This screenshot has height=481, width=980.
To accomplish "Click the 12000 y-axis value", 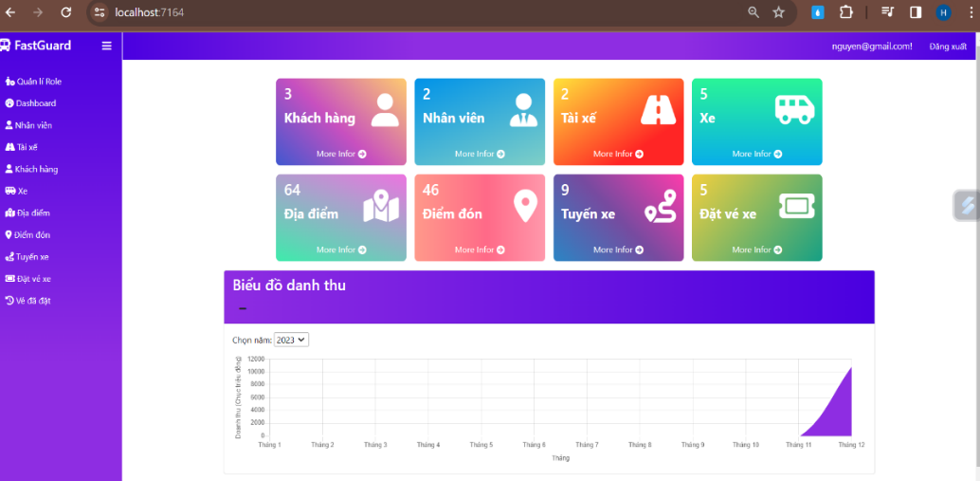I will (x=256, y=359).
